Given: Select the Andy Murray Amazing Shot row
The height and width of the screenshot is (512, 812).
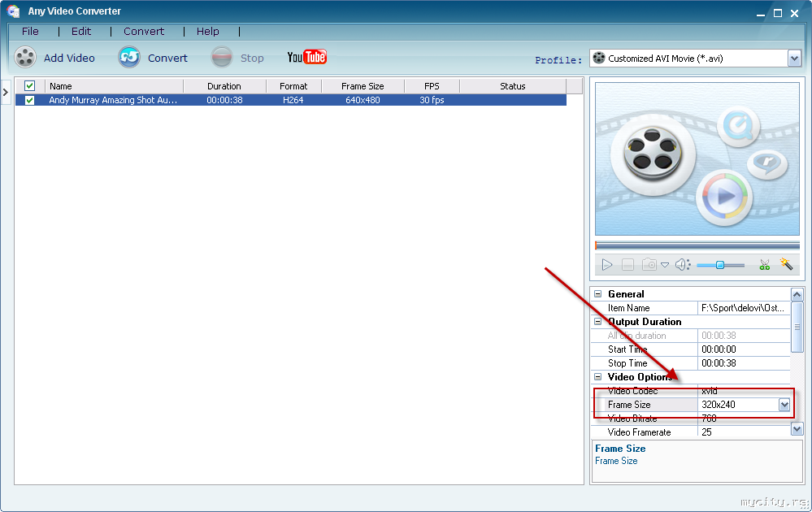Looking at the screenshot, I should coord(290,100).
